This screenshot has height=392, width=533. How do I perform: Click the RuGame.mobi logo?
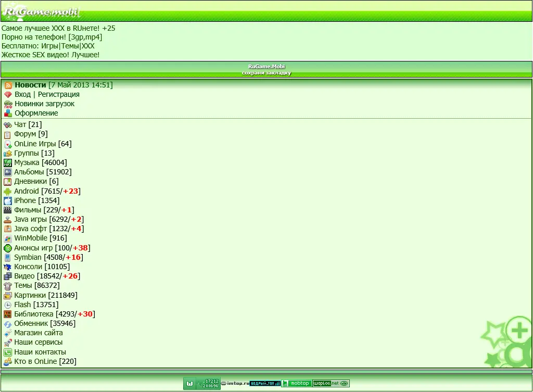pyautogui.click(x=41, y=11)
